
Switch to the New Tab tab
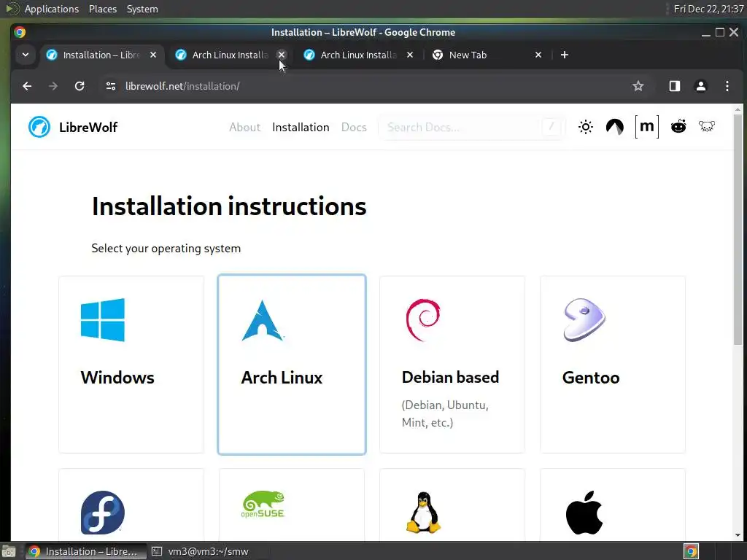click(486, 55)
